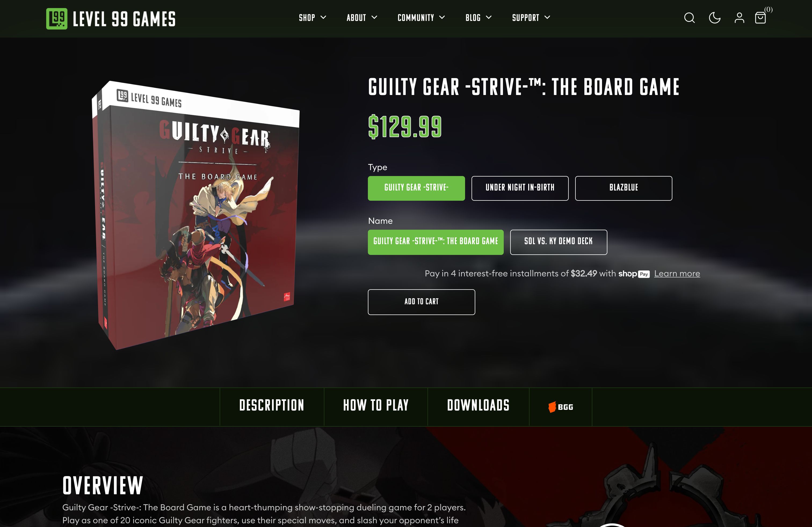Pick Sol vs. Ky Demo Deck option
This screenshot has height=527, width=812.
(x=559, y=242)
